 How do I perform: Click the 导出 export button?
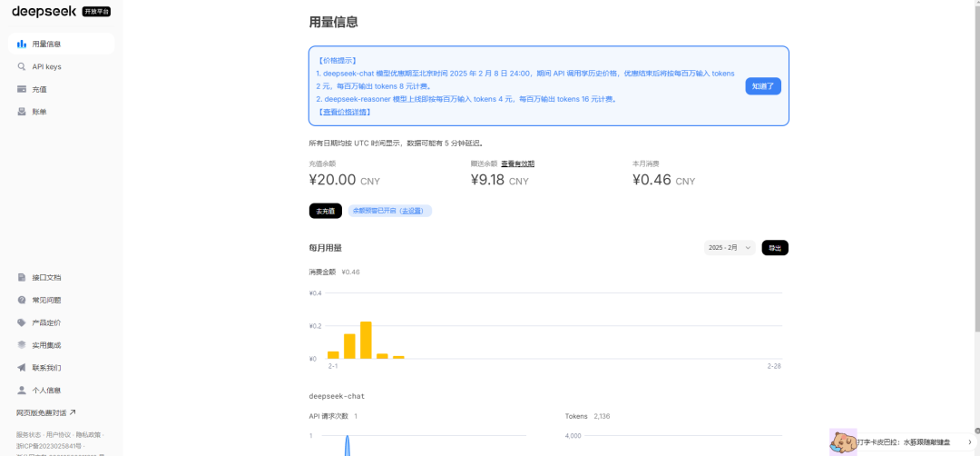coord(775,248)
